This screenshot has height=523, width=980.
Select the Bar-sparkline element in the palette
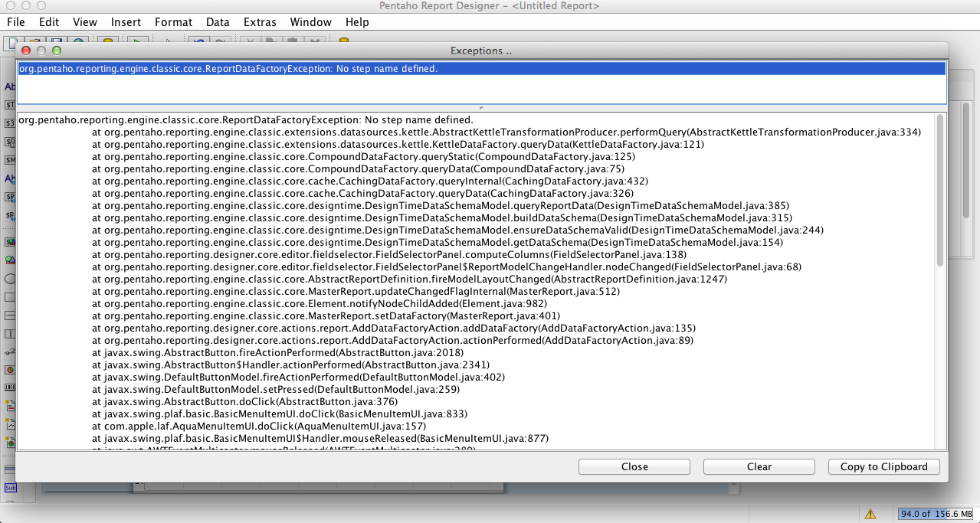click(x=10, y=406)
